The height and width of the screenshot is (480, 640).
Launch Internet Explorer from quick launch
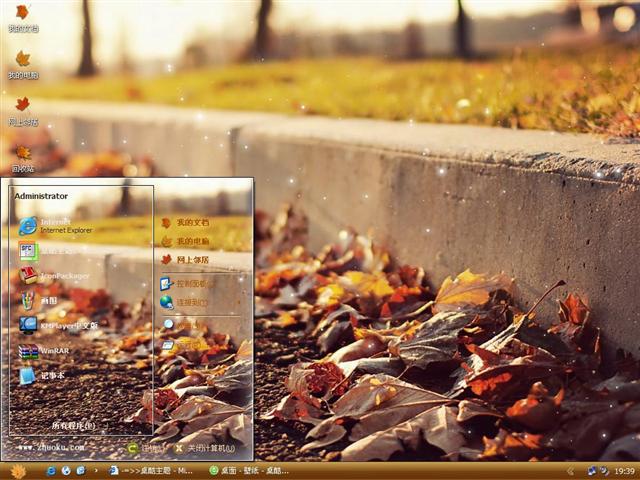pyautogui.click(x=51, y=471)
